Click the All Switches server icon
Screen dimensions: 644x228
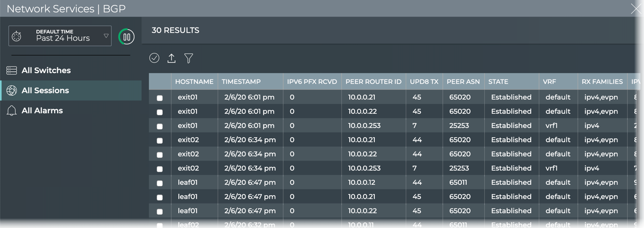pyautogui.click(x=12, y=71)
